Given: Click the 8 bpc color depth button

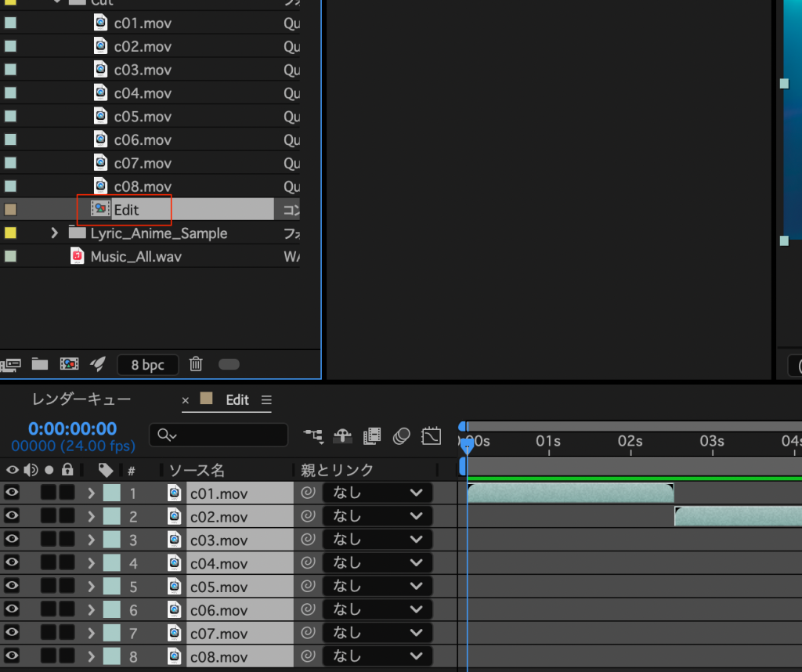Looking at the screenshot, I should pos(147,364).
